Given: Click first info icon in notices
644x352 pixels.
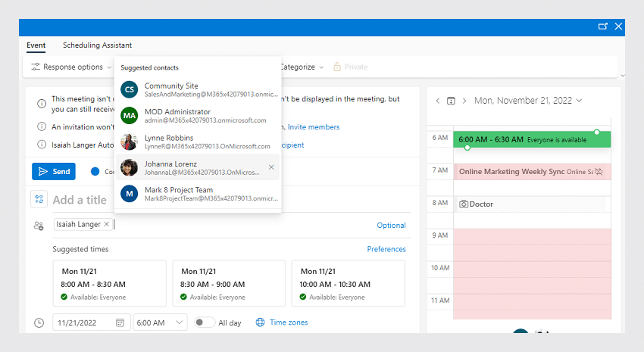Looking at the screenshot, I should (42, 104).
